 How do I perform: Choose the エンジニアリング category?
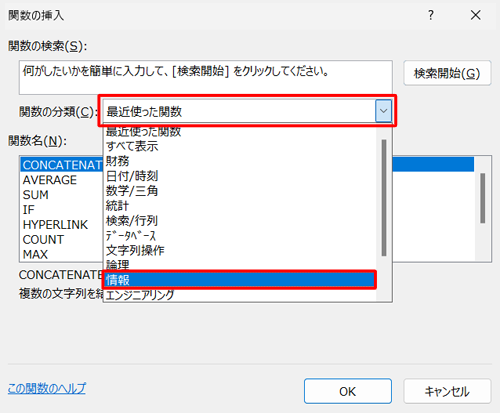[239, 295]
